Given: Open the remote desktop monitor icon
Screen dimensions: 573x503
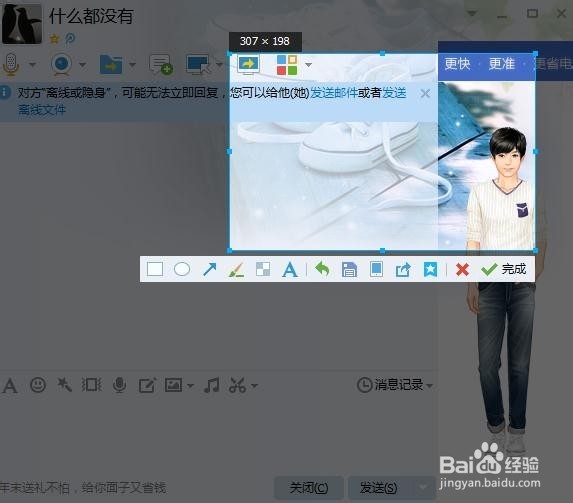Looking at the screenshot, I should pos(198,64).
